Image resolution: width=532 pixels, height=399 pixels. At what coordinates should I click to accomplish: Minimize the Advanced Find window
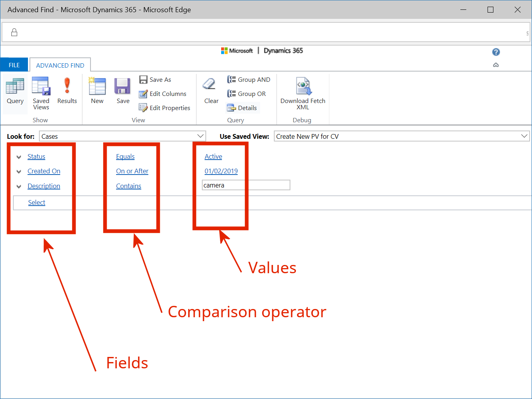tap(464, 9)
